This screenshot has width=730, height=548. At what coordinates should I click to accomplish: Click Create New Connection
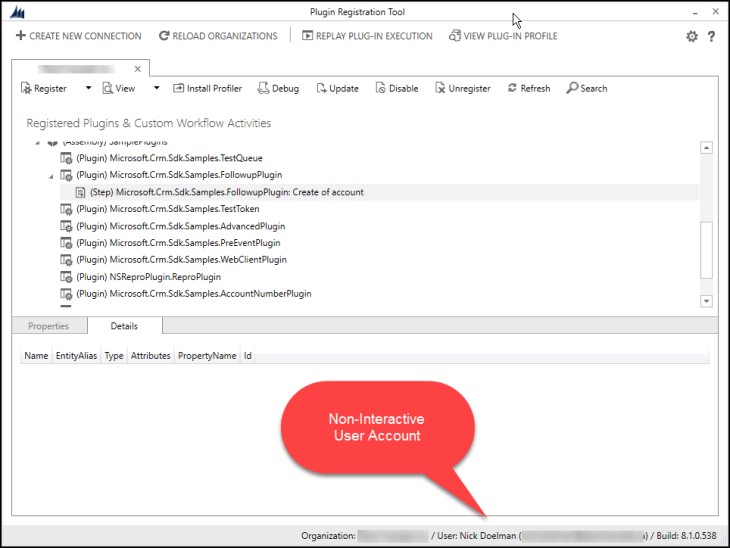(x=78, y=36)
